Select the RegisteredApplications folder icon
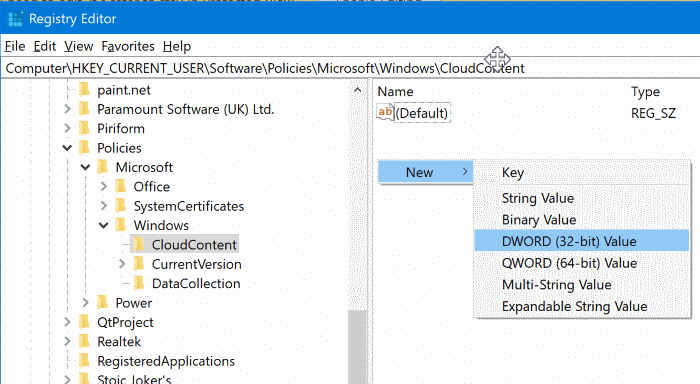This screenshot has height=384, width=700. click(x=84, y=361)
